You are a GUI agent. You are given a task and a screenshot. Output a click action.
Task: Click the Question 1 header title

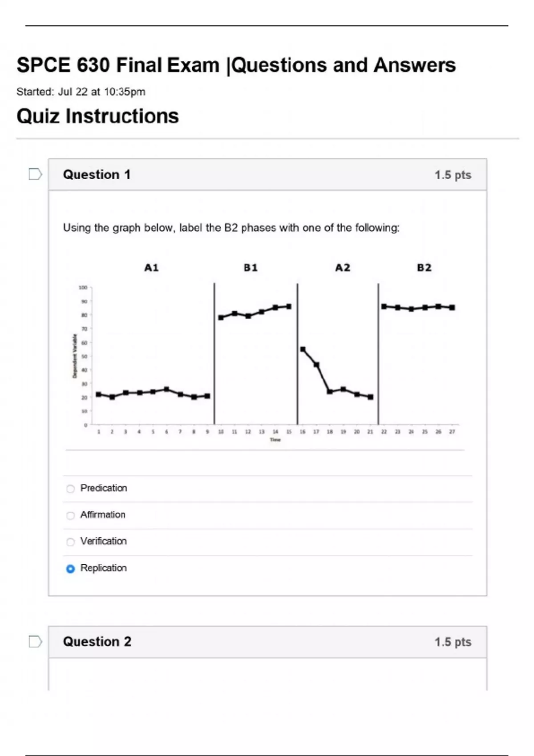coord(97,174)
